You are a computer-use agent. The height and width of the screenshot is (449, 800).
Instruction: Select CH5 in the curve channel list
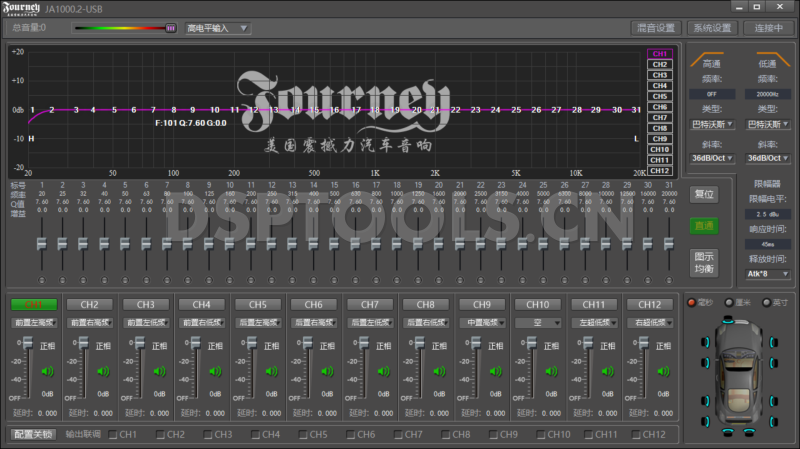point(660,96)
